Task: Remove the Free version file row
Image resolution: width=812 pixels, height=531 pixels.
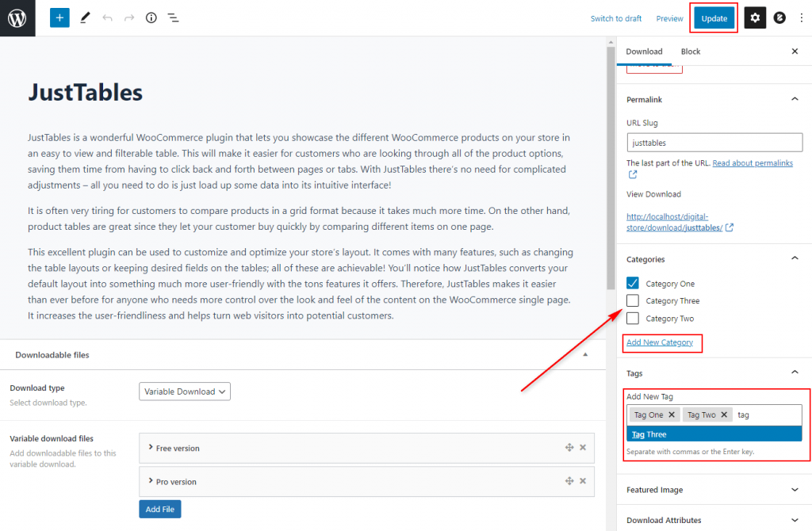Action: point(583,448)
